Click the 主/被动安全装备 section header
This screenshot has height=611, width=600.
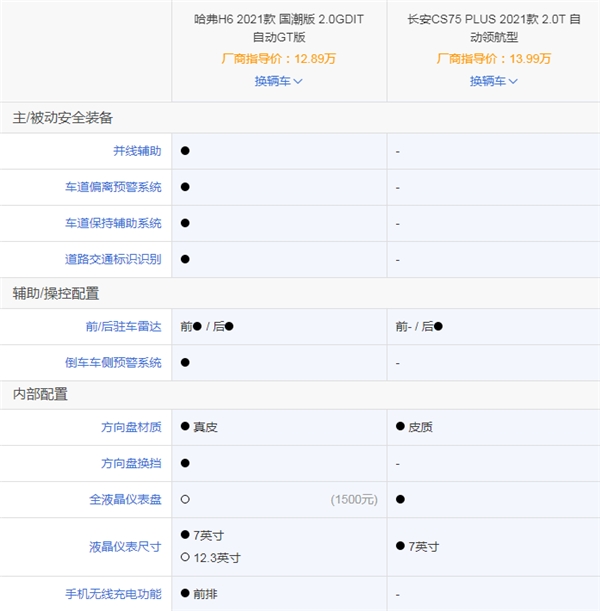click(x=63, y=117)
